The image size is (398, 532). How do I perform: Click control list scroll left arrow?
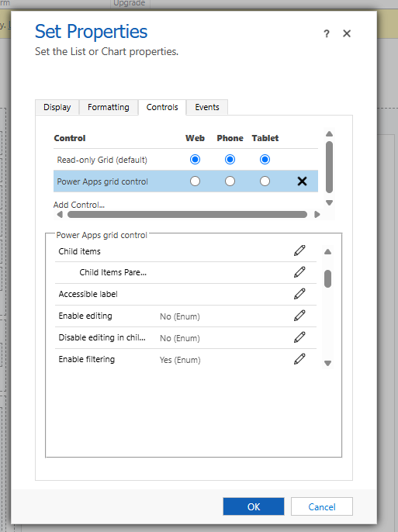[60, 214]
